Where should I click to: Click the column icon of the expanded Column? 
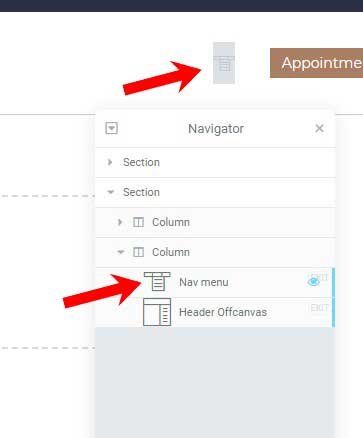pos(138,252)
